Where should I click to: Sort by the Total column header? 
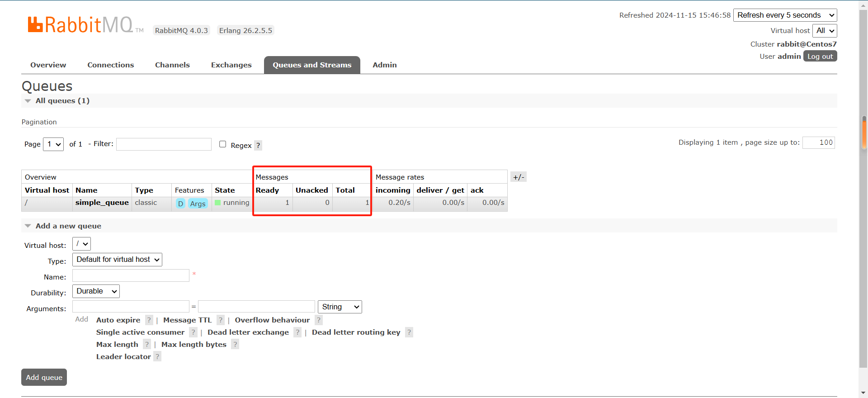pyautogui.click(x=345, y=190)
